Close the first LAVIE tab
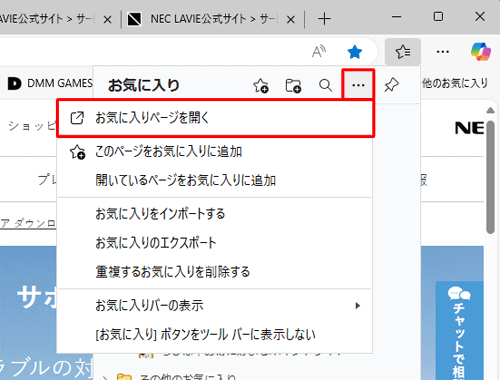500x380 pixels. (107, 20)
